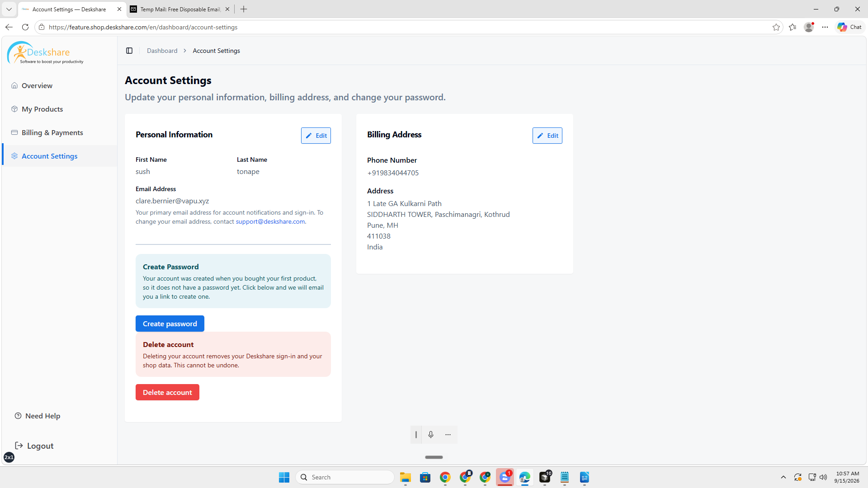Open support@deskshare.com email link
The width and height of the screenshot is (868, 488).
(x=270, y=221)
